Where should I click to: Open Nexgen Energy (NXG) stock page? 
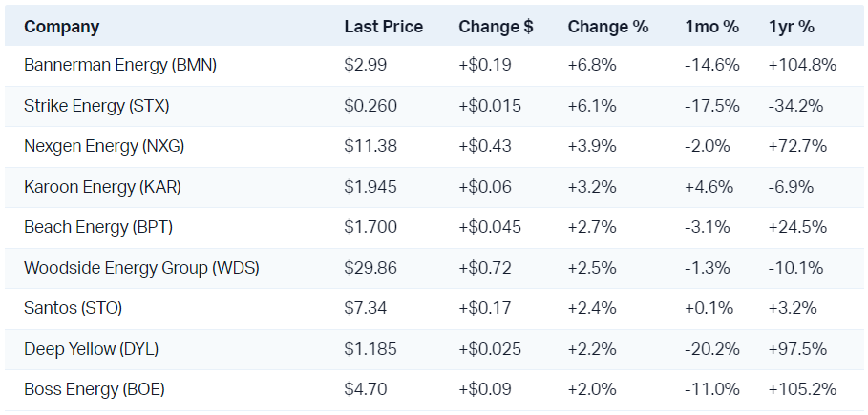coord(104,147)
